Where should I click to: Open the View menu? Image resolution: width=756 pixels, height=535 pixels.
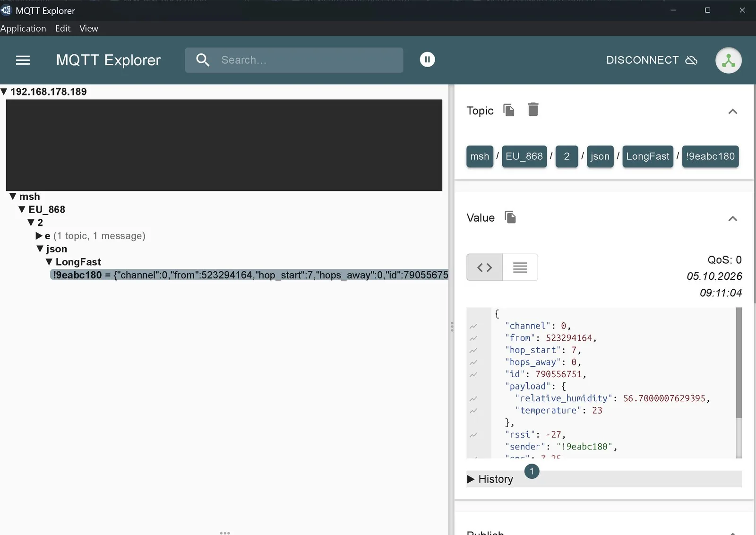(x=89, y=28)
